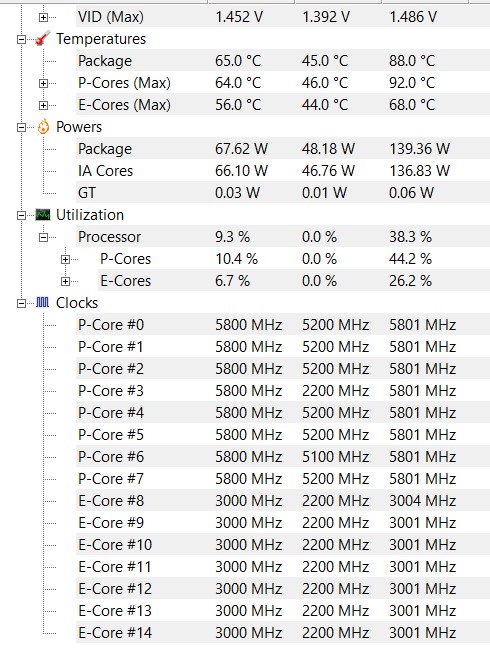This screenshot has height=648, width=490.
Task: Collapse the Clocks section
Action: click(21, 303)
